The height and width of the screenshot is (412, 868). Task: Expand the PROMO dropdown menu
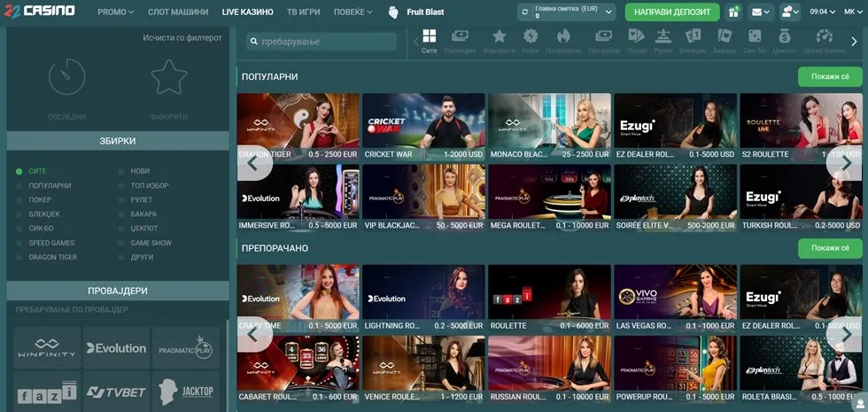click(x=115, y=12)
